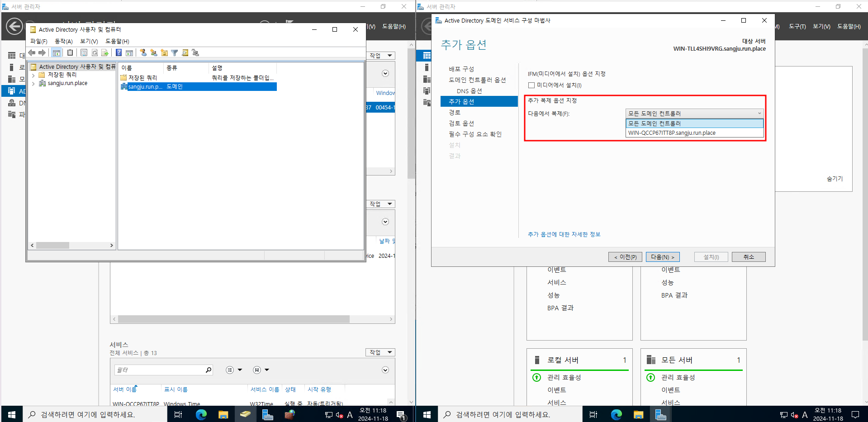Screen dimensions: 868x422
Task: Click AD tree pane horizontal scrollbar
Action: pyautogui.click(x=71, y=246)
